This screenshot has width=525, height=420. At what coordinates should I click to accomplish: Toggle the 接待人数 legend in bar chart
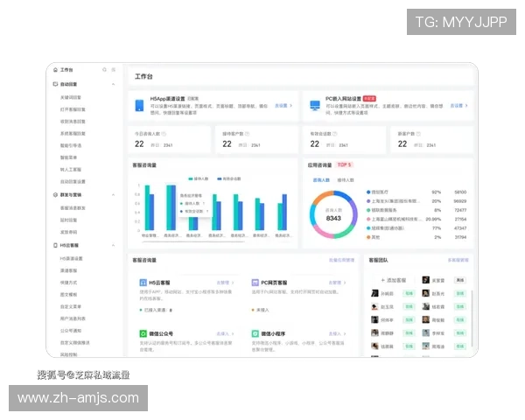[x=202, y=176]
